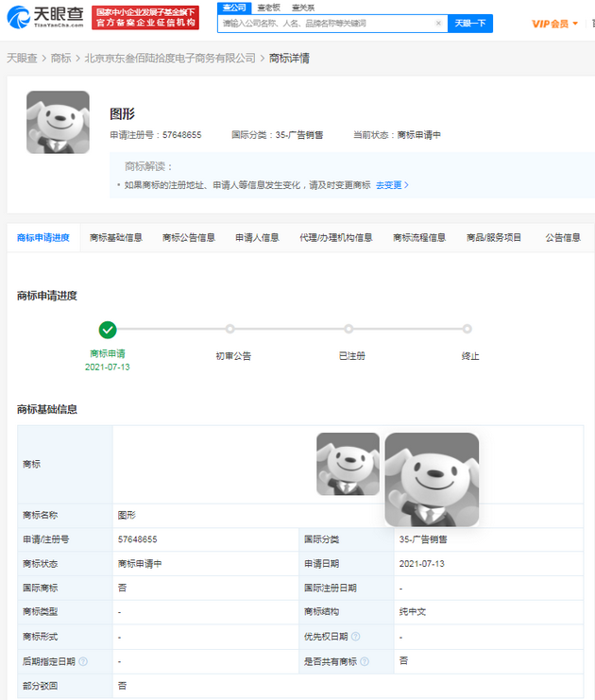The image size is (595, 700).
Task: Switch to the 申请人信息 tab
Action: click(x=257, y=238)
